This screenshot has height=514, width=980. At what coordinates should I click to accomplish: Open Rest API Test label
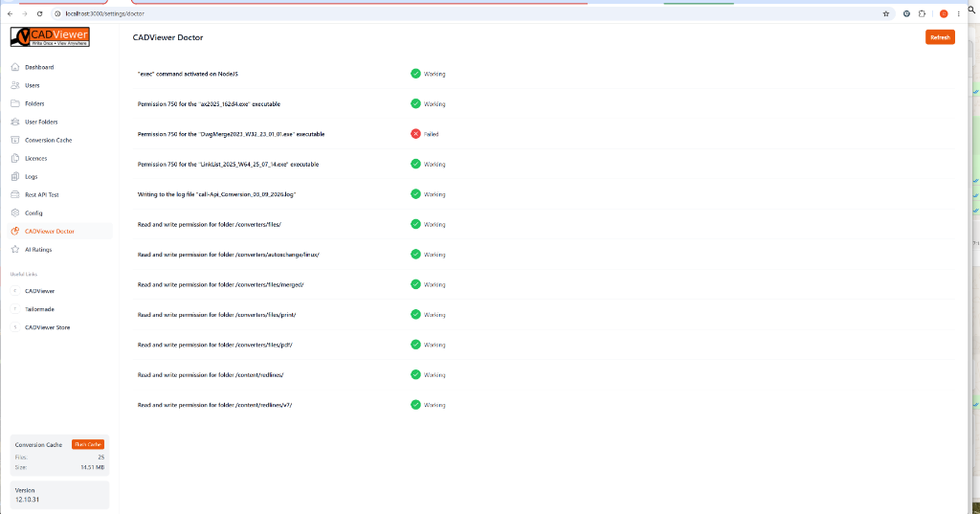pos(42,195)
